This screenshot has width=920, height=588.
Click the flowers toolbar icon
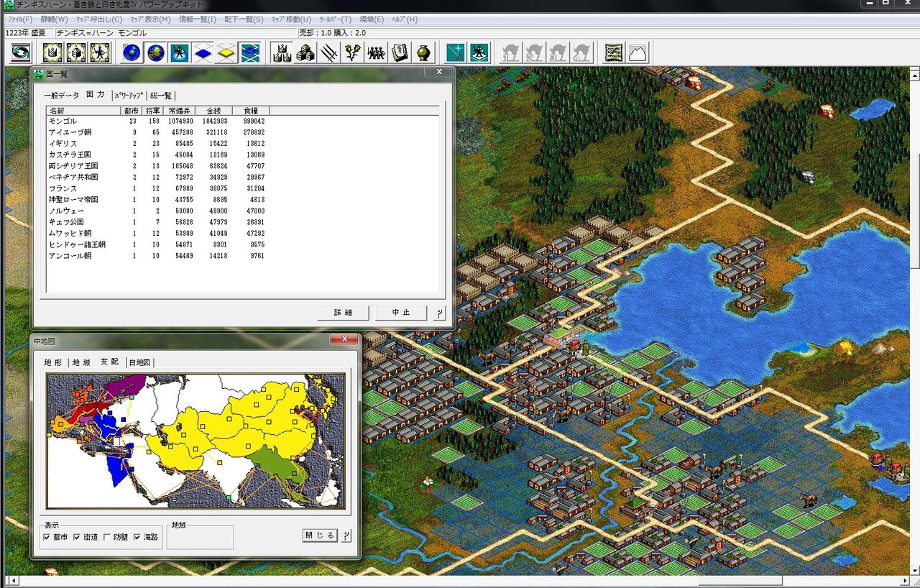pos(353,52)
